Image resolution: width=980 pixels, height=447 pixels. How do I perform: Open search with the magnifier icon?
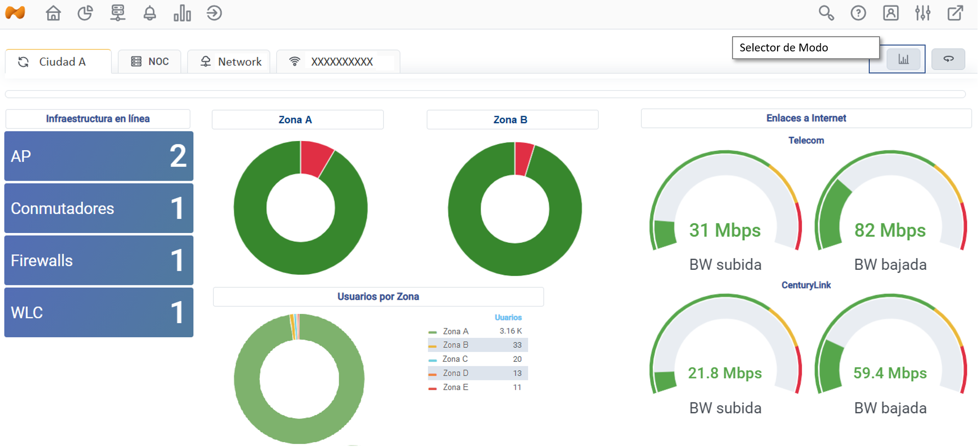[x=826, y=13]
